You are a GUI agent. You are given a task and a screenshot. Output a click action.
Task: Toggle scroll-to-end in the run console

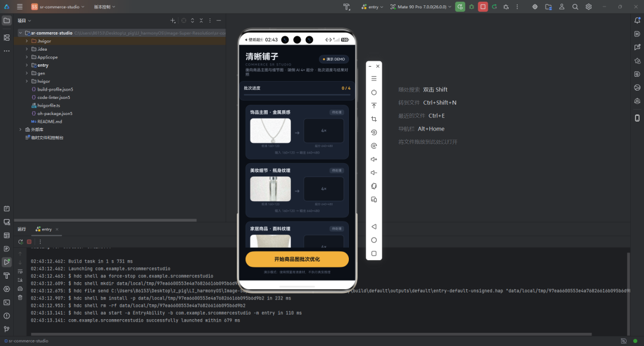pyautogui.click(x=20, y=280)
